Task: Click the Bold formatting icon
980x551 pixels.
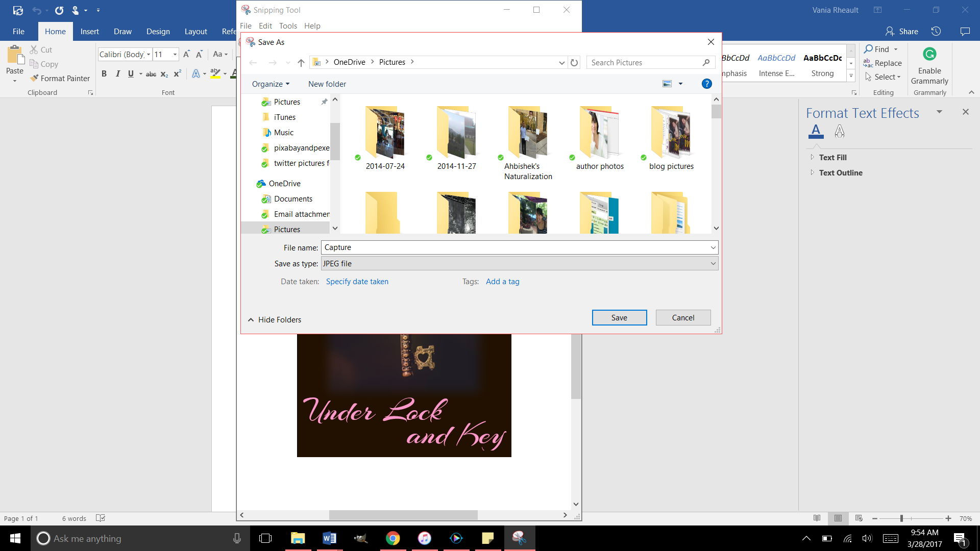Action: point(104,73)
